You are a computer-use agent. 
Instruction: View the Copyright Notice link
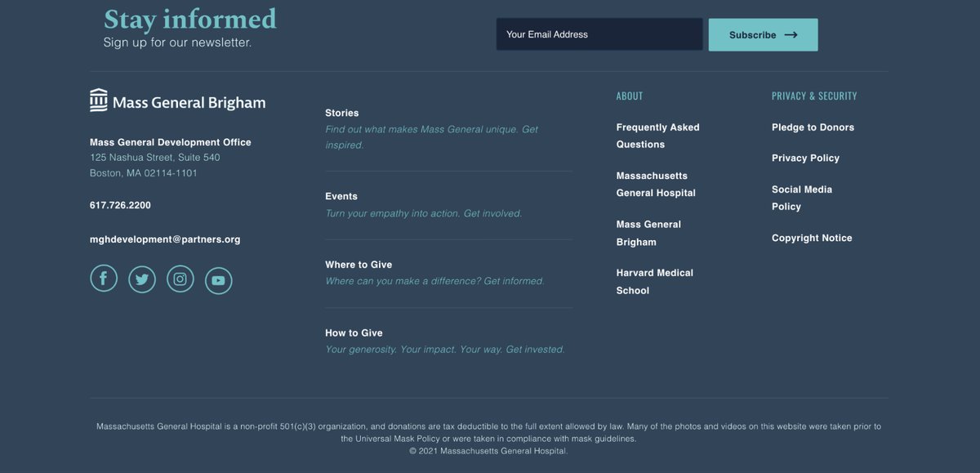point(812,239)
